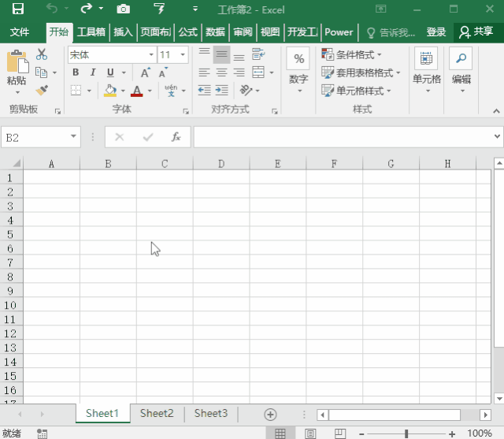Increase font size with large A icon
The height and width of the screenshot is (439, 504).
click(x=145, y=73)
